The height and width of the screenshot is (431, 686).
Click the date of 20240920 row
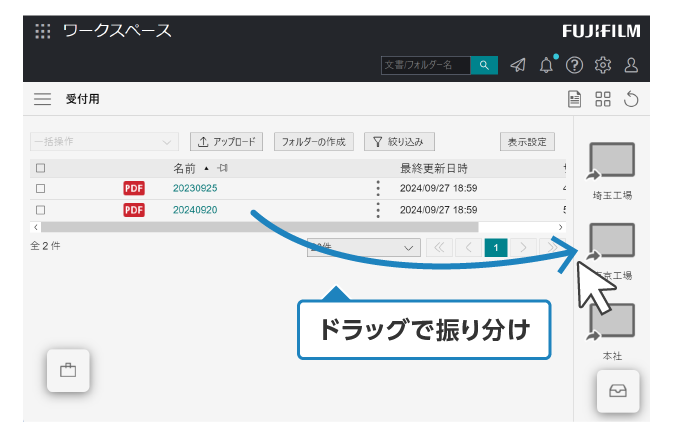[x=438, y=210]
